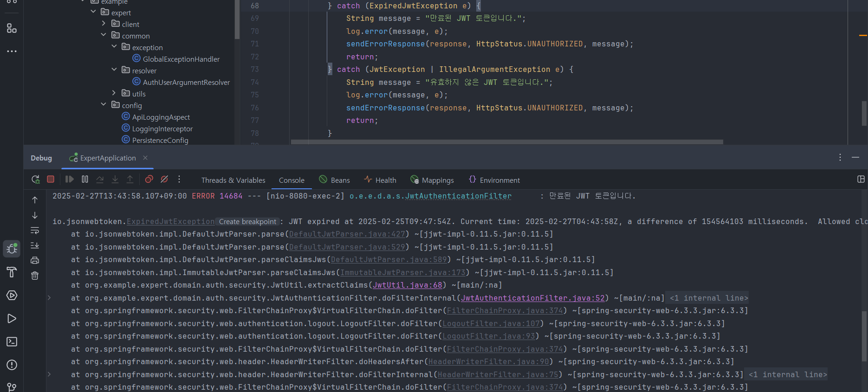Expand folded internal line at JwtAuthenticationFilter.doFilterInternal
The image size is (868, 392).
pyautogui.click(x=49, y=298)
